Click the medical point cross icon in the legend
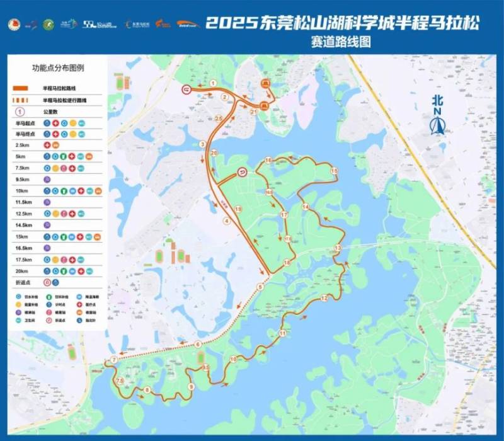Viewport: 504px width, 441px height. tap(79, 304)
